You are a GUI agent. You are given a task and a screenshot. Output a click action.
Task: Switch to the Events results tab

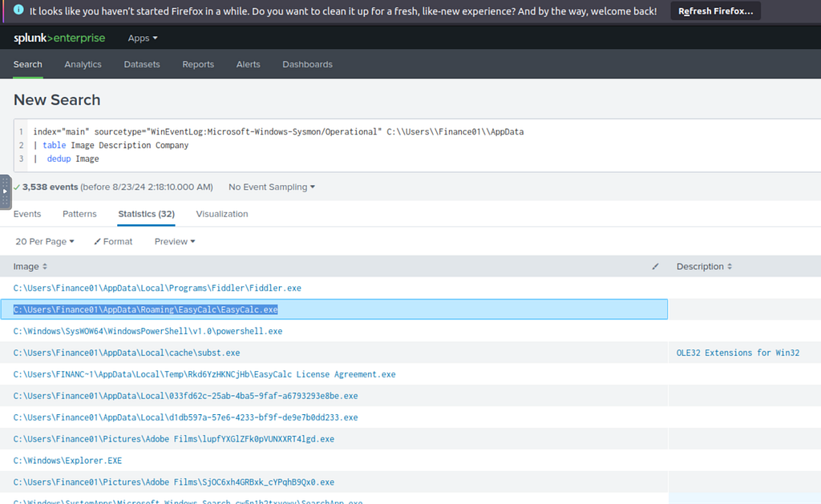27,214
